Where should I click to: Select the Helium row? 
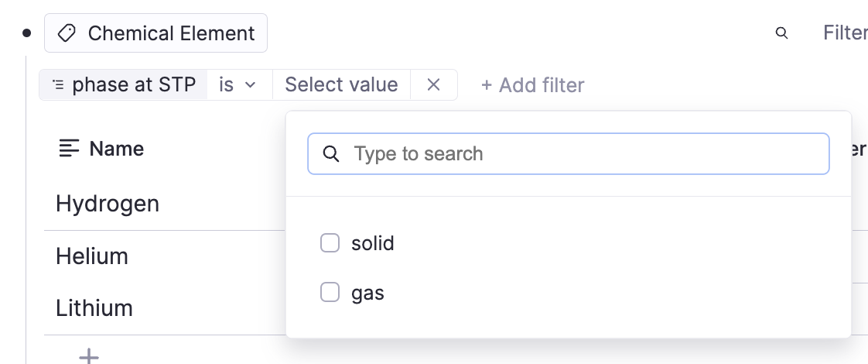[92, 256]
